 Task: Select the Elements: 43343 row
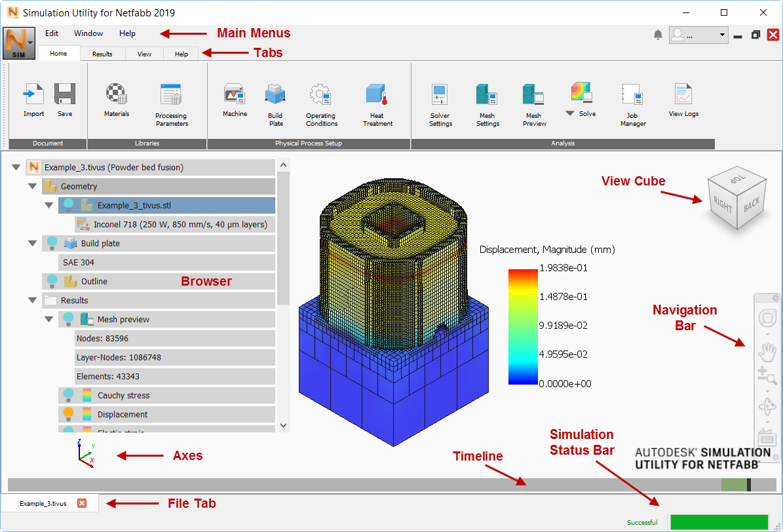[175, 376]
